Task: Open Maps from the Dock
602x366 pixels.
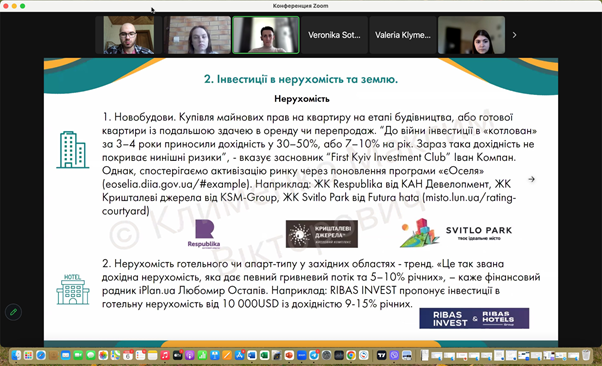Action: 115,355
